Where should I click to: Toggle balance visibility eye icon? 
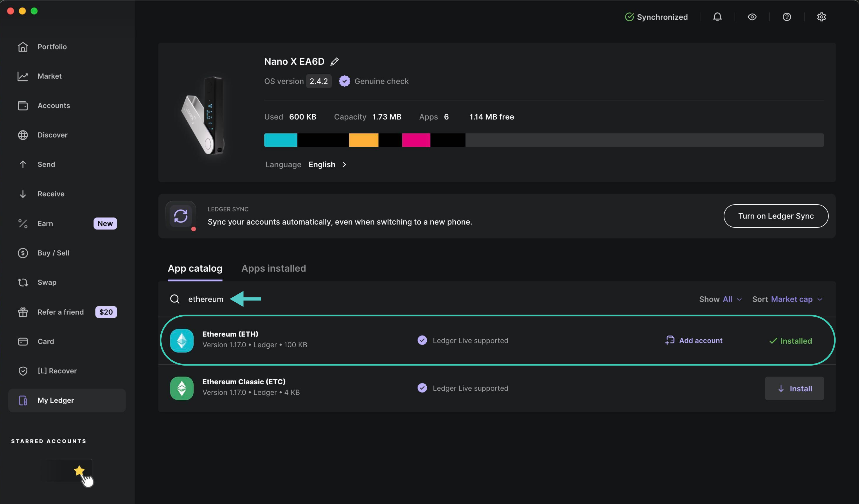pyautogui.click(x=752, y=17)
